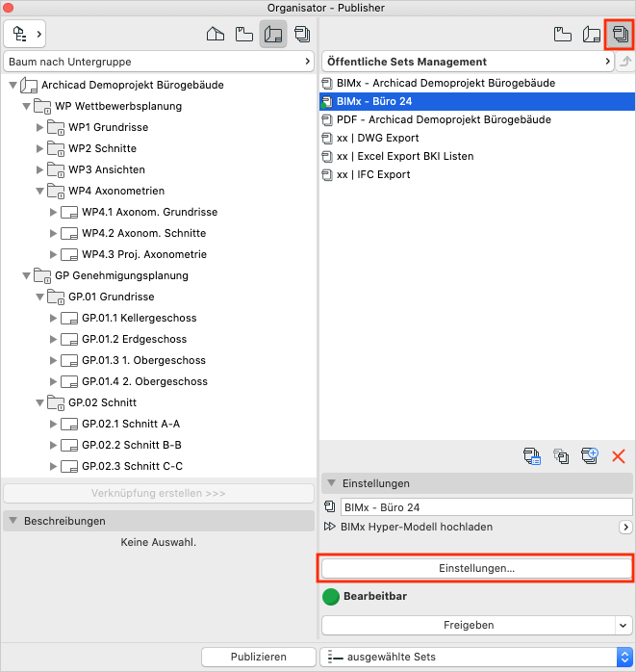This screenshot has width=636, height=672.
Task: Click the go up one level arrow
Action: pos(625,62)
